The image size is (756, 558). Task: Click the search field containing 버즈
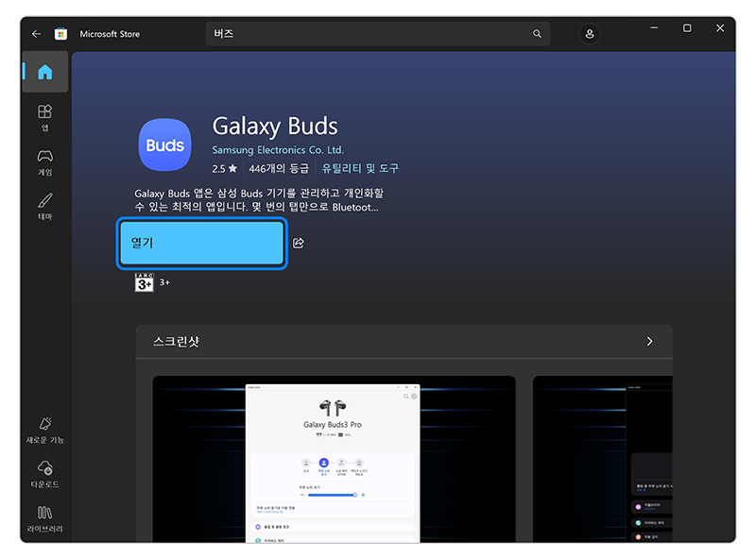coord(377,34)
